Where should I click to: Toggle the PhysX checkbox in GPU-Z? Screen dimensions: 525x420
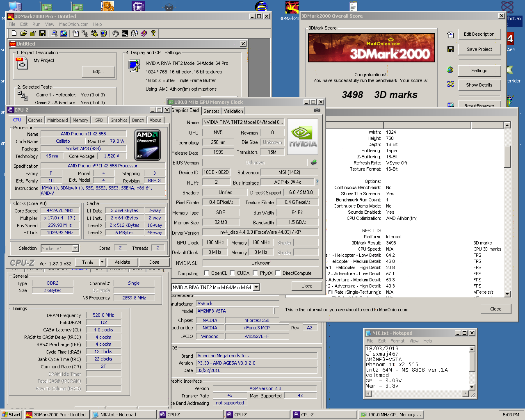pos(256,273)
